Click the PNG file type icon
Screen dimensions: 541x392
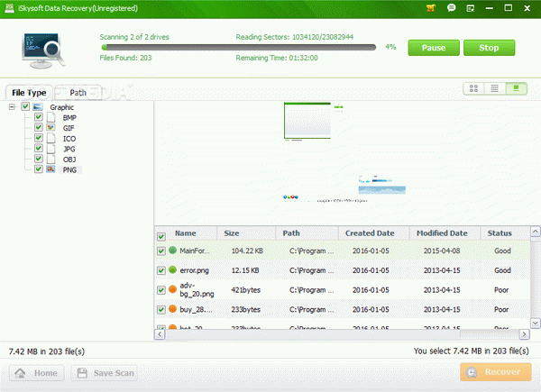[x=50, y=169]
